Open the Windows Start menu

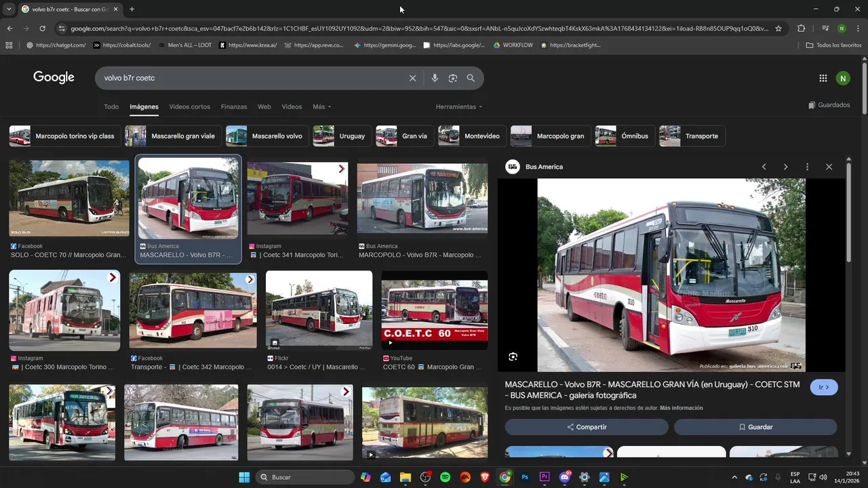(x=244, y=477)
